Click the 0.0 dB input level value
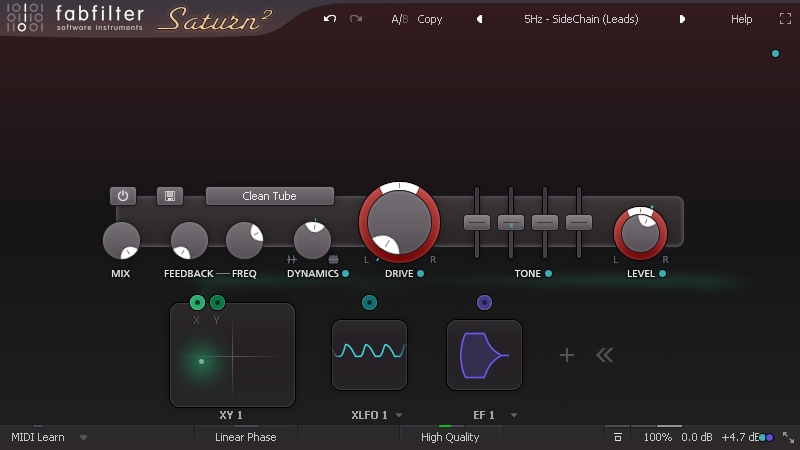800x450 pixels. [696, 437]
